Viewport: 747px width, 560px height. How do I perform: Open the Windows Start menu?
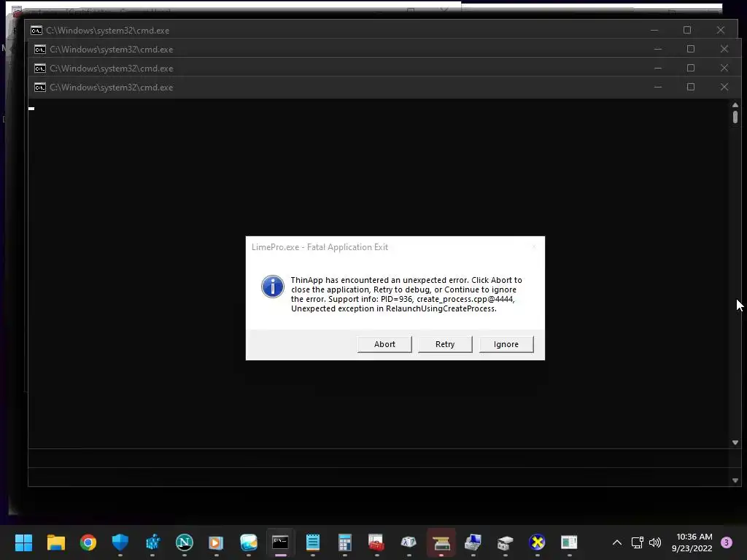click(23, 542)
